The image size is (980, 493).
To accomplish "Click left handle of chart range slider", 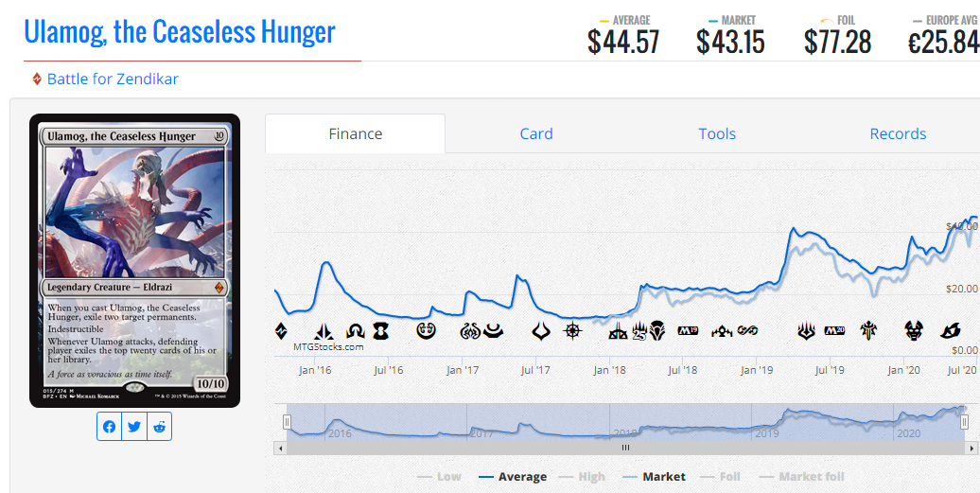I will tap(287, 422).
